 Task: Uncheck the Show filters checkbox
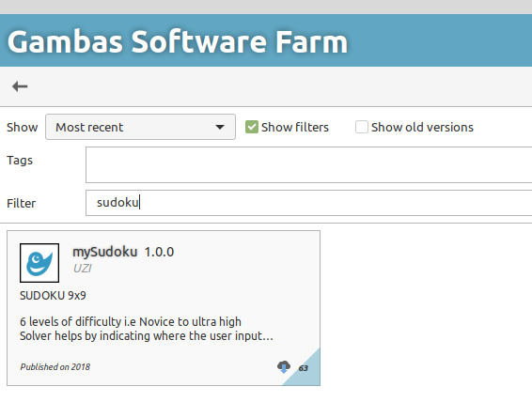tap(252, 127)
